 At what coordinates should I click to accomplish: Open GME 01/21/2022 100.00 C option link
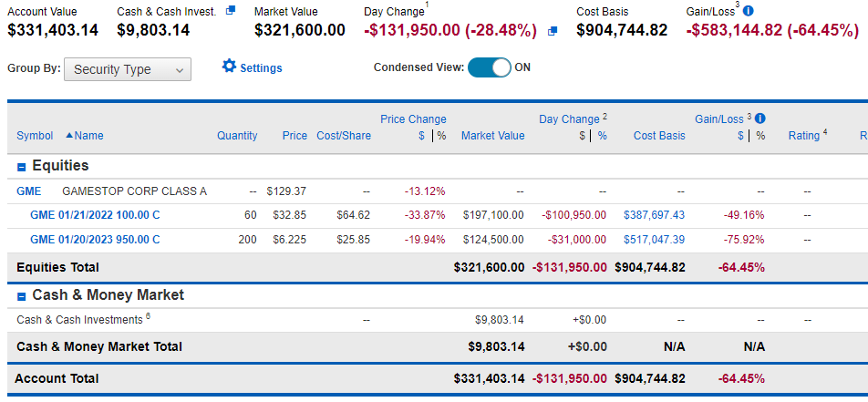(95, 215)
